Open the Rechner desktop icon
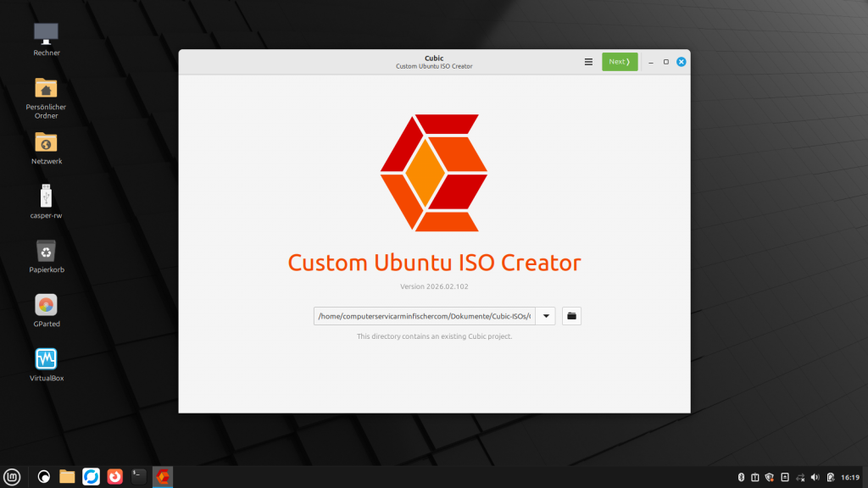This screenshot has width=868, height=488. tap(46, 39)
